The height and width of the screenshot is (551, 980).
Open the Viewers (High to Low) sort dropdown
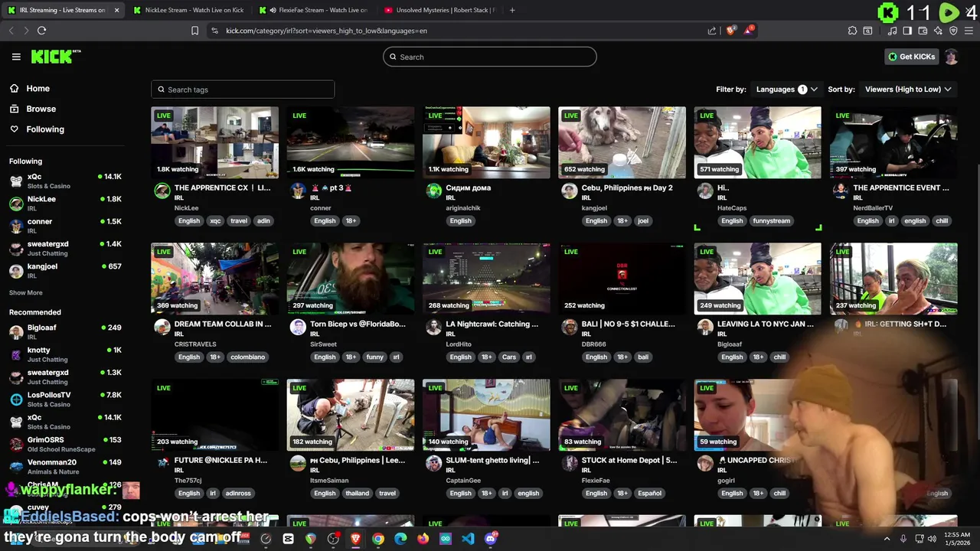(x=908, y=90)
